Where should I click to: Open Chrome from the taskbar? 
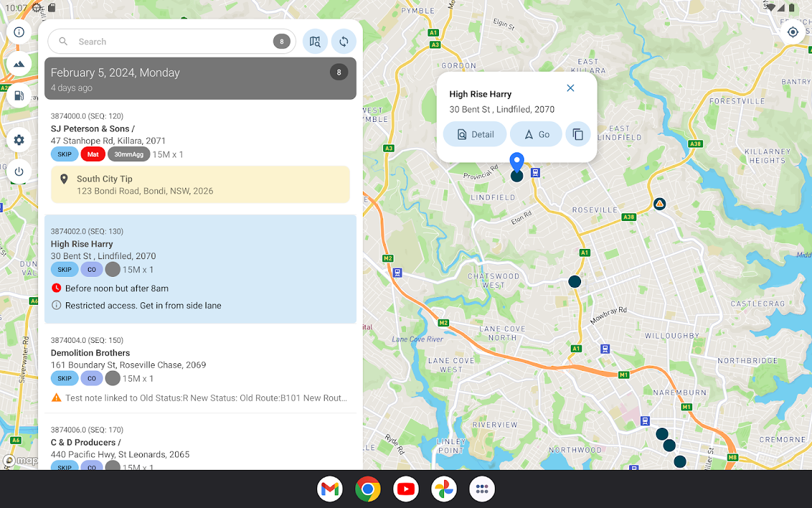(368, 489)
